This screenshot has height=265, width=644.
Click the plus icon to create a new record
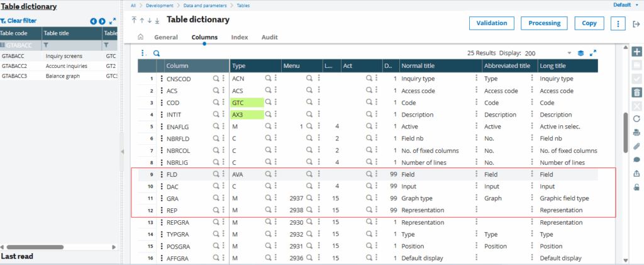coord(636,52)
